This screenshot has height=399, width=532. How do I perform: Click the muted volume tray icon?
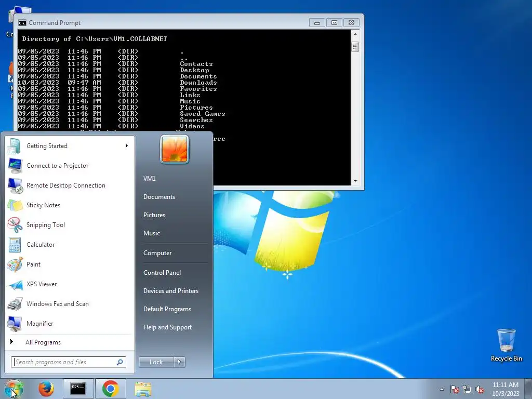pos(480,389)
